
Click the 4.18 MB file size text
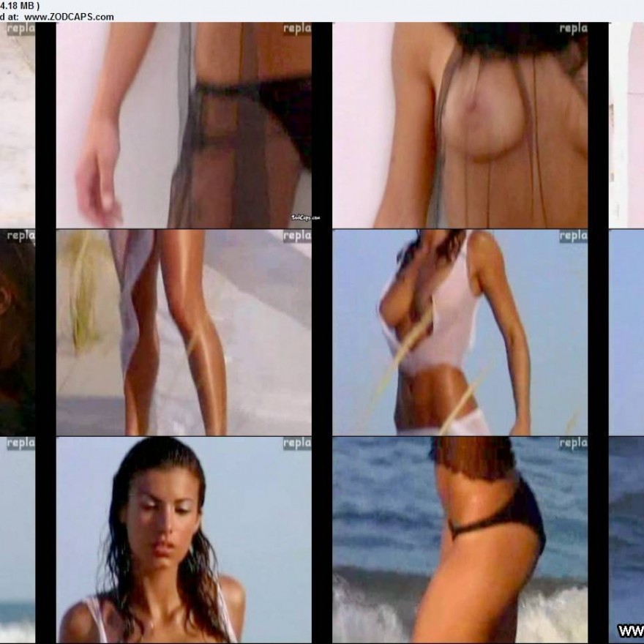[22, 5]
